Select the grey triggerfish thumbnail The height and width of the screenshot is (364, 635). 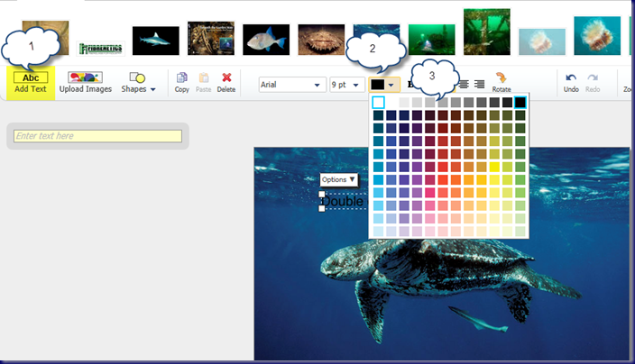point(266,40)
